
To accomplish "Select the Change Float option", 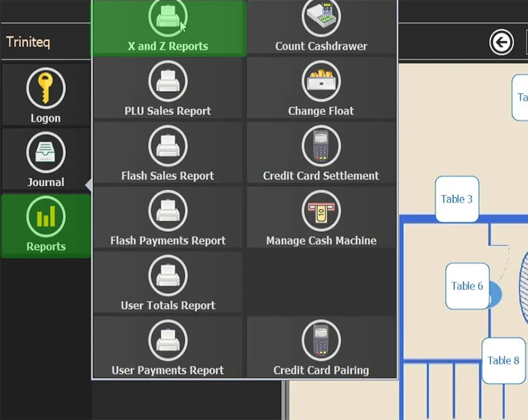I will [321, 88].
